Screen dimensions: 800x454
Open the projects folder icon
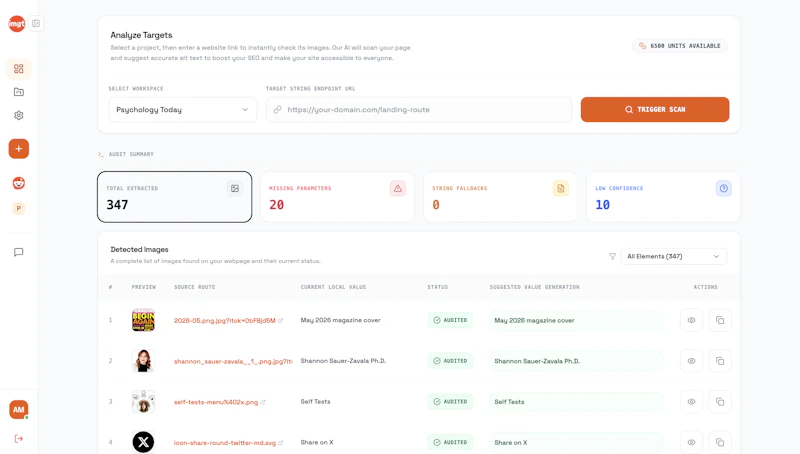(19, 92)
